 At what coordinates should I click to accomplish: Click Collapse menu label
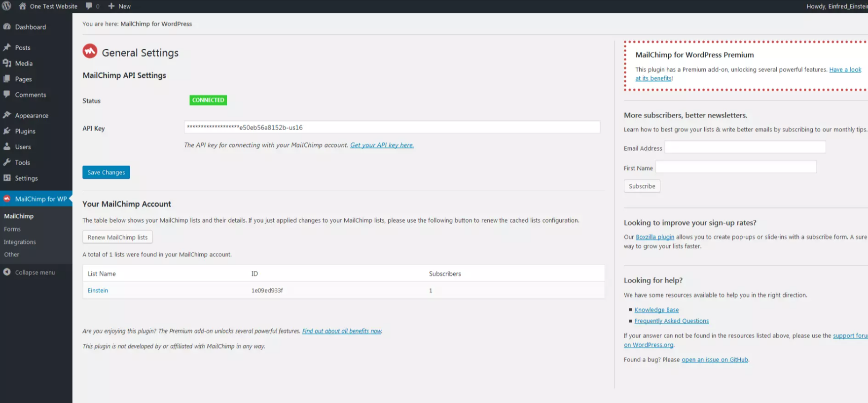35,272
